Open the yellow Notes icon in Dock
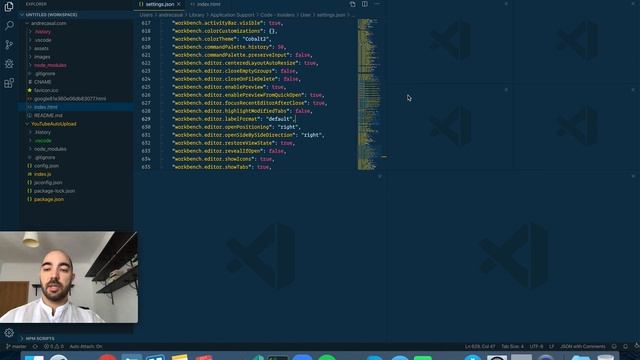 click(180, 358)
